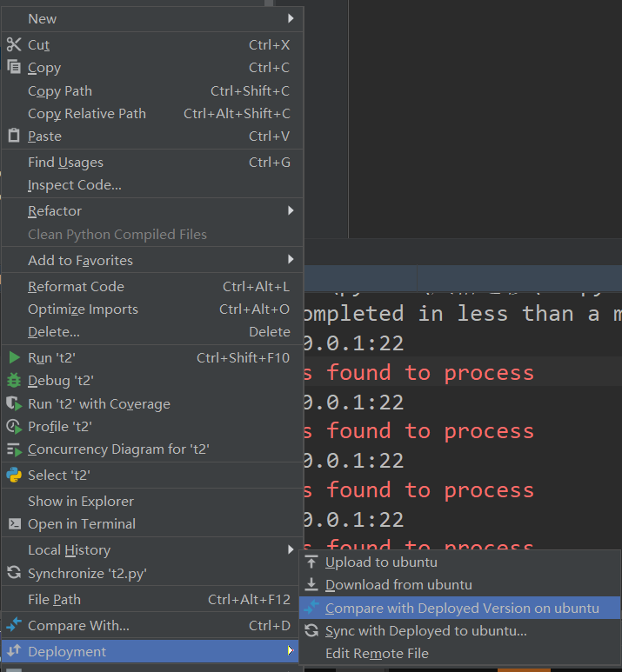Select Open in Terminal entry
This screenshot has height=672, width=622.
click(81, 524)
